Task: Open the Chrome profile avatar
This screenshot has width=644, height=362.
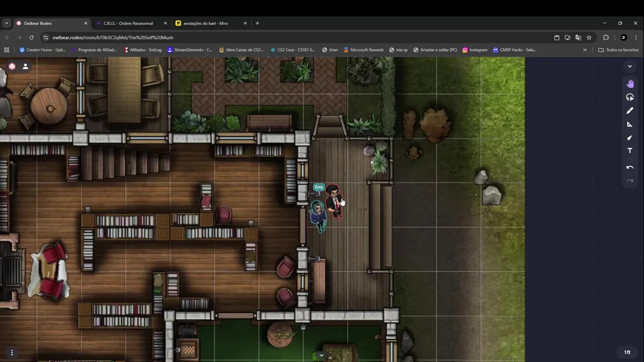Action: click(x=623, y=37)
